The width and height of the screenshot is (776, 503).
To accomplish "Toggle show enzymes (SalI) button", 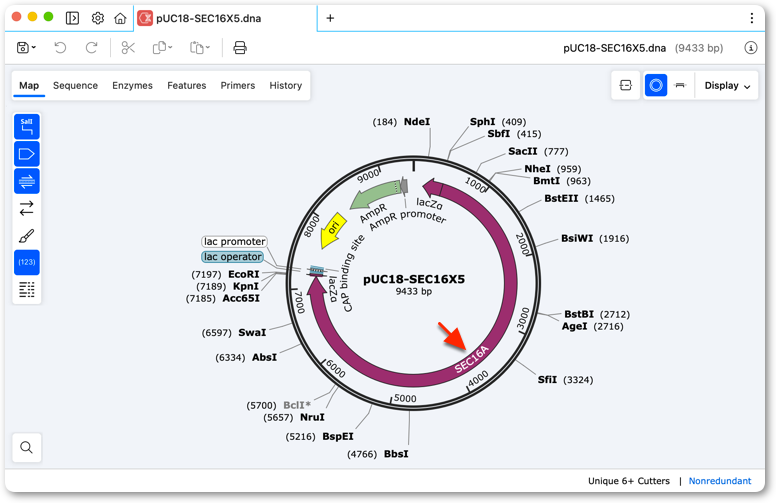I will (x=27, y=127).
